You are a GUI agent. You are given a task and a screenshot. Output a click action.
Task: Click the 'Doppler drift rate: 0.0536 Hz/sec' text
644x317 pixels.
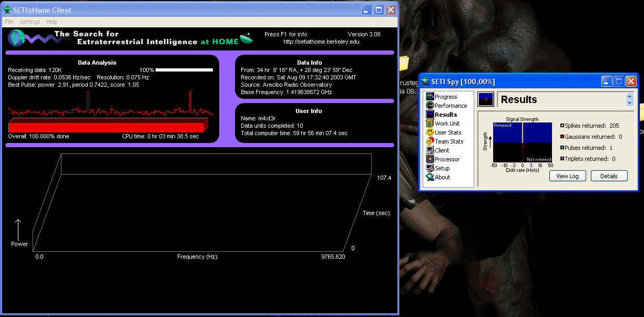[50, 77]
